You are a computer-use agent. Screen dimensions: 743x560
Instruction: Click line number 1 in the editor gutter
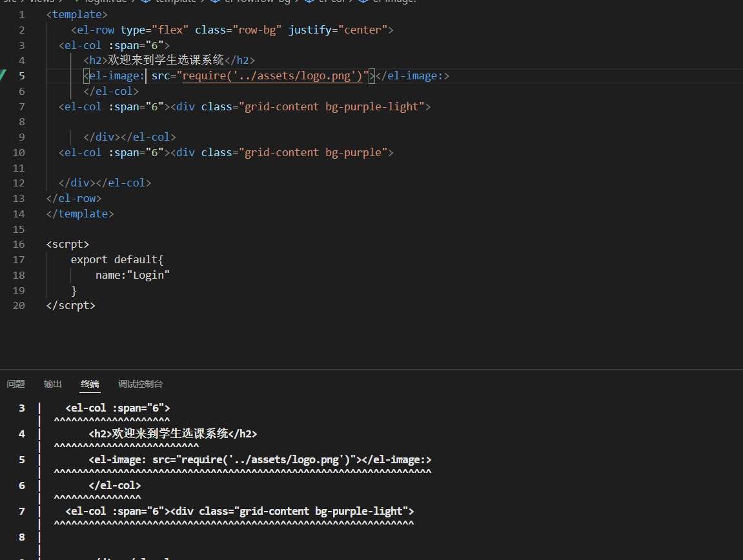tap(22, 14)
